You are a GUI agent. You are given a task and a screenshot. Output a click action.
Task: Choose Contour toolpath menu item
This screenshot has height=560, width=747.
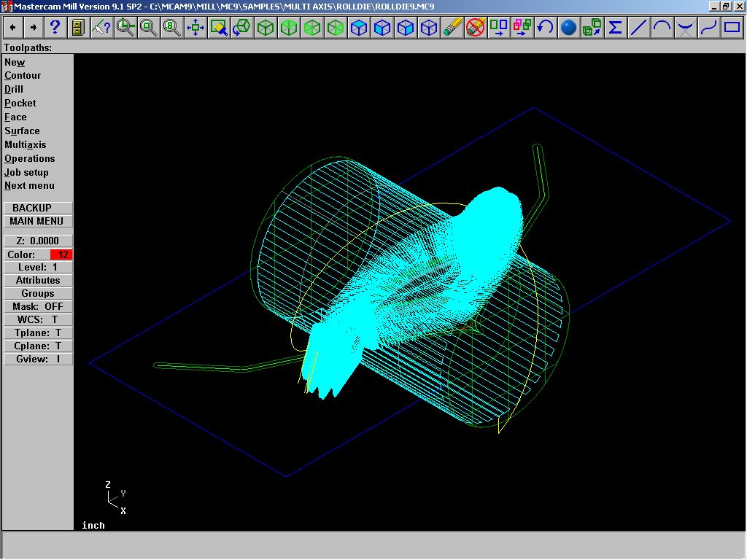coord(23,76)
